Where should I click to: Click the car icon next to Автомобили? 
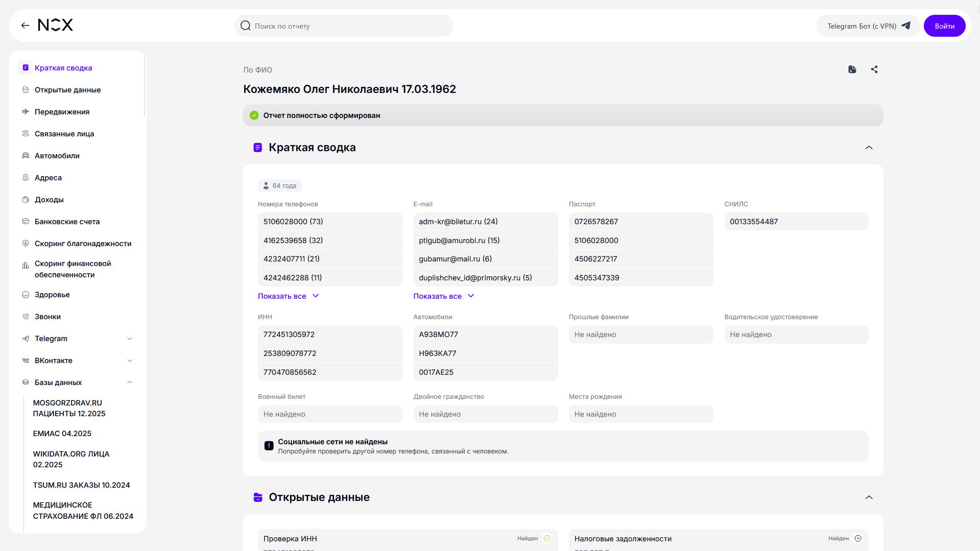pos(26,156)
